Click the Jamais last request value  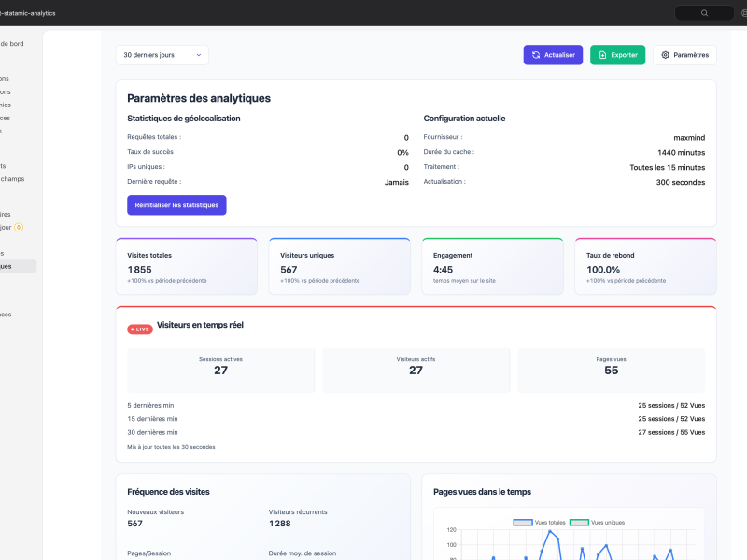(396, 182)
